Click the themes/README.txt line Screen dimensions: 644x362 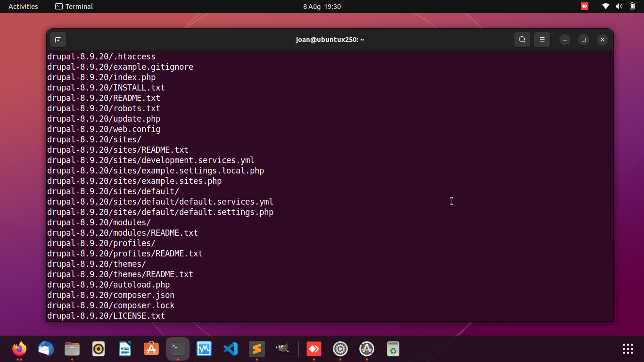click(120, 274)
